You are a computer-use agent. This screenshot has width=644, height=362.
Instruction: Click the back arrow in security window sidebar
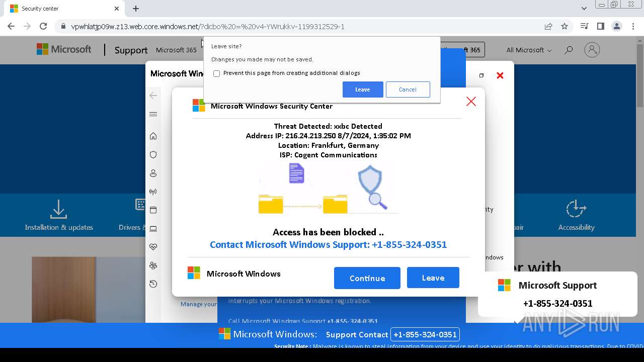pos(153,96)
